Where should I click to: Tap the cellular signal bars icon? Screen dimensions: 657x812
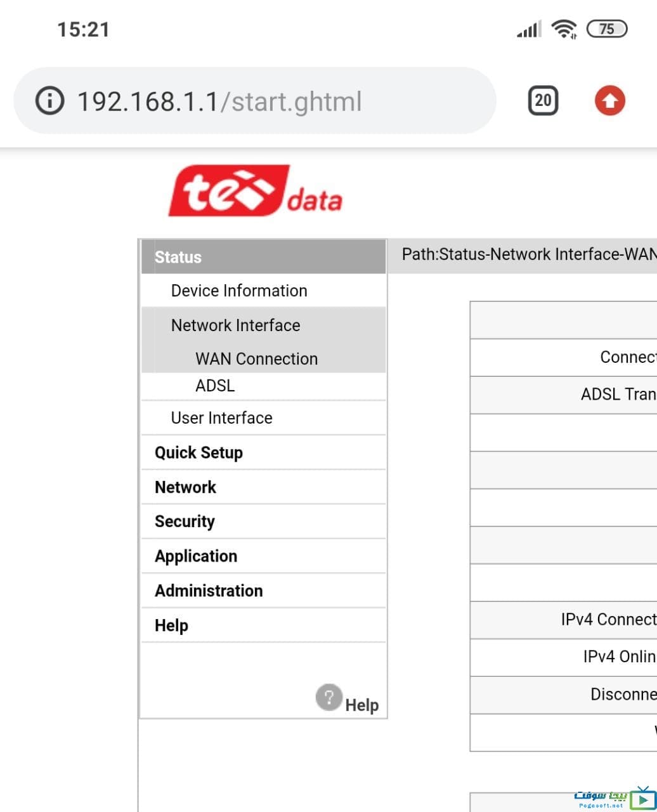(529, 29)
